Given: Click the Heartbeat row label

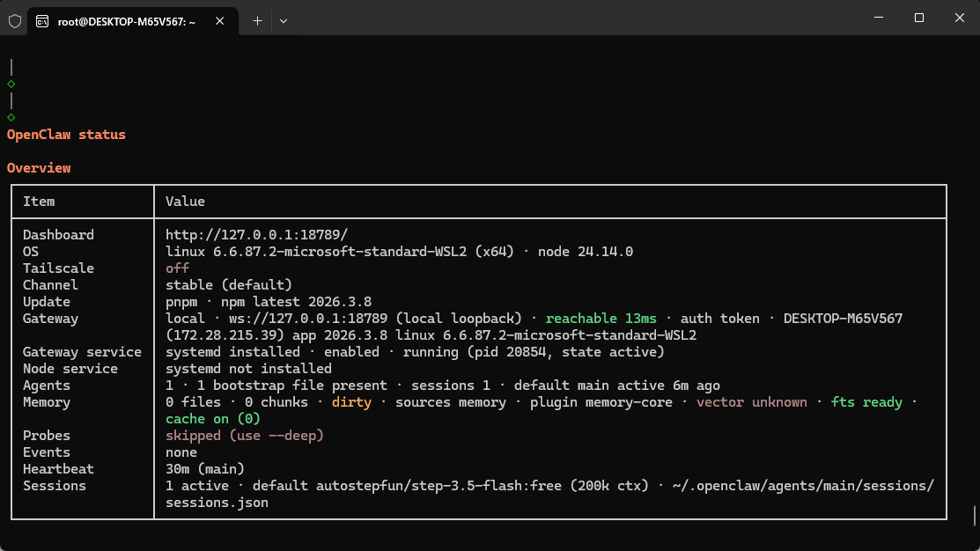Looking at the screenshot, I should pos(58,469).
